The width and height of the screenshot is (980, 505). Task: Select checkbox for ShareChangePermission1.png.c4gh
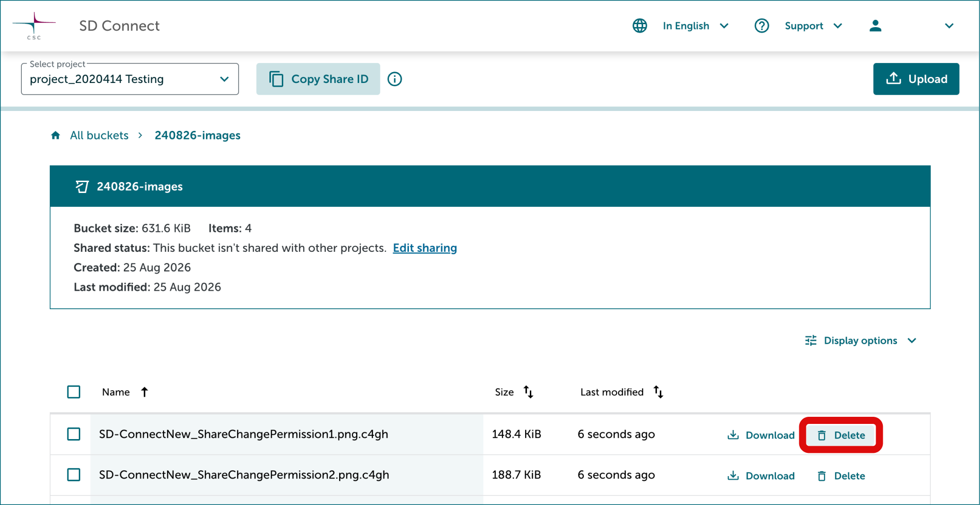click(74, 434)
